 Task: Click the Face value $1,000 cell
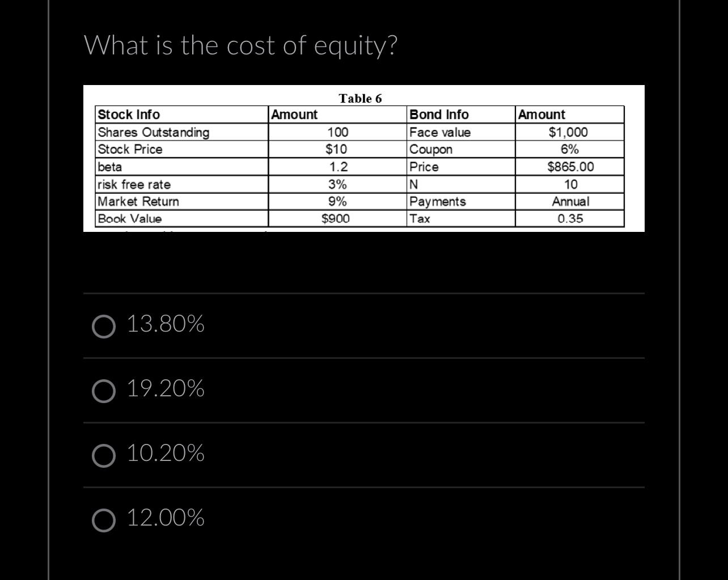[568, 132]
